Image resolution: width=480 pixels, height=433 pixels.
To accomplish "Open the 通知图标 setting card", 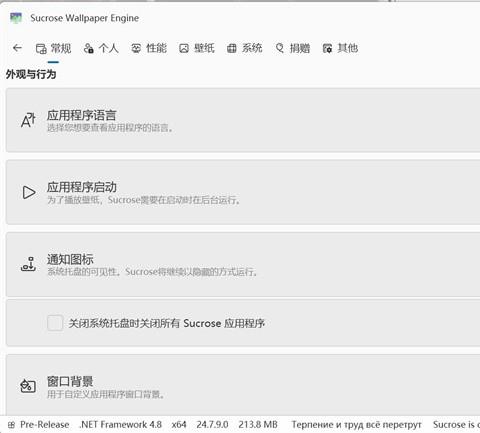I will click(x=243, y=264).
